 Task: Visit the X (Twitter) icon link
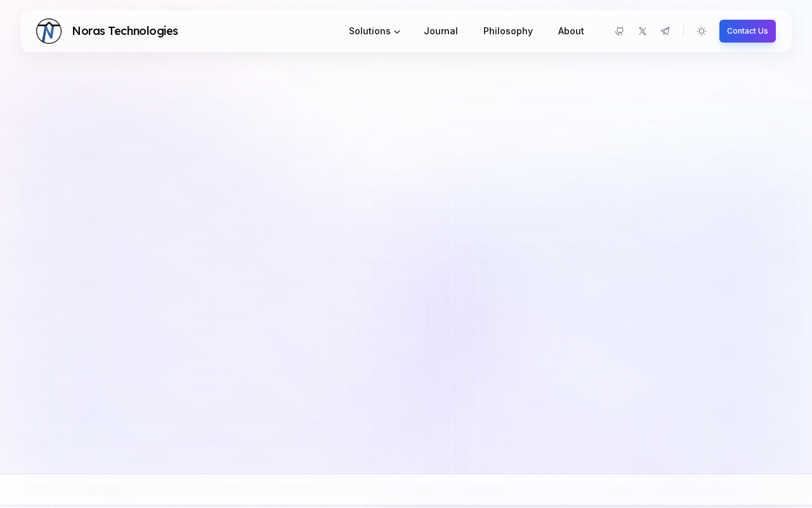click(x=643, y=31)
